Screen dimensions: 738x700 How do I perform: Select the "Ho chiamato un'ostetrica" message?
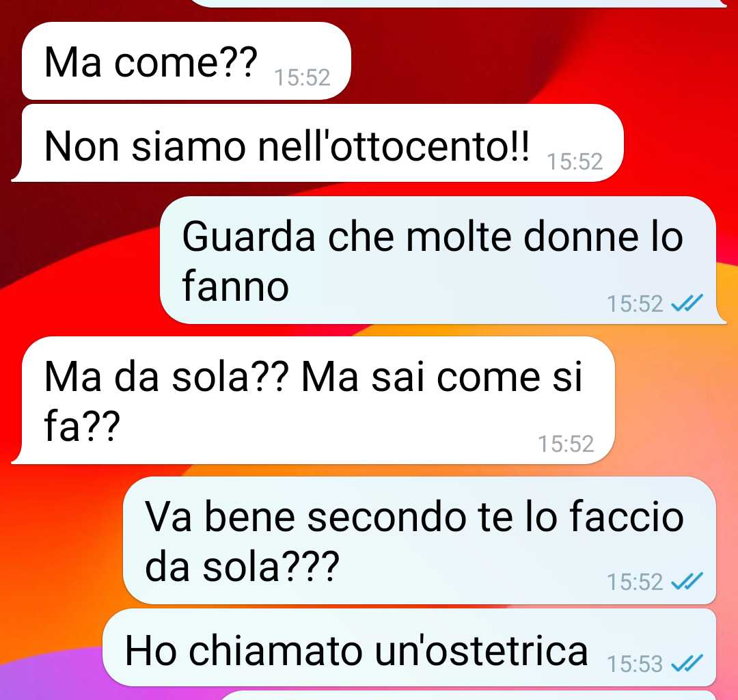(409, 647)
